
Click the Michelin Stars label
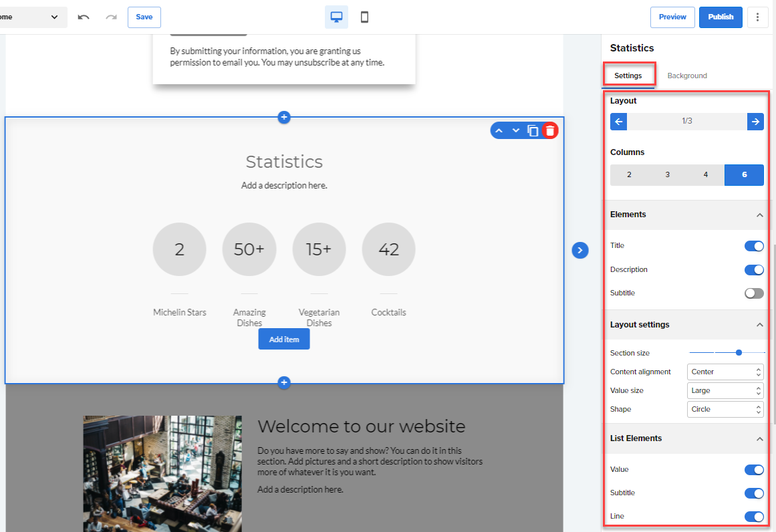pyautogui.click(x=180, y=312)
